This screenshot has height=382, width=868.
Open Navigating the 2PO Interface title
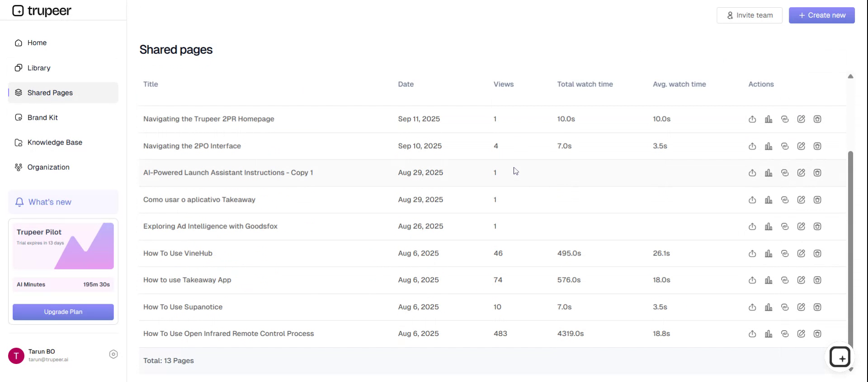pyautogui.click(x=192, y=146)
